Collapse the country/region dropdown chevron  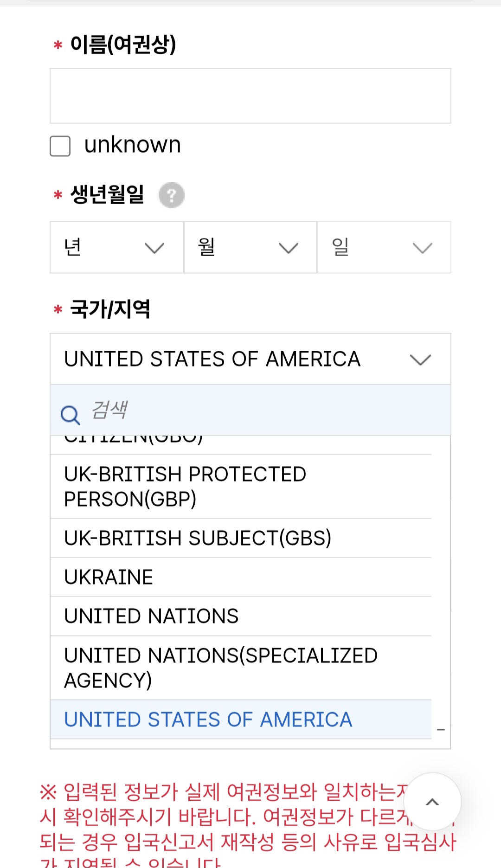point(420,360)
